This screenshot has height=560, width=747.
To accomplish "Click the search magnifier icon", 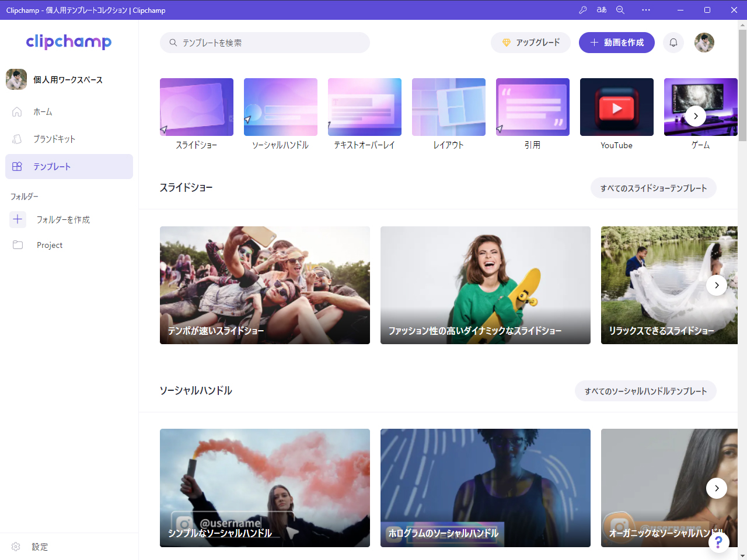I will click(173, 43).
